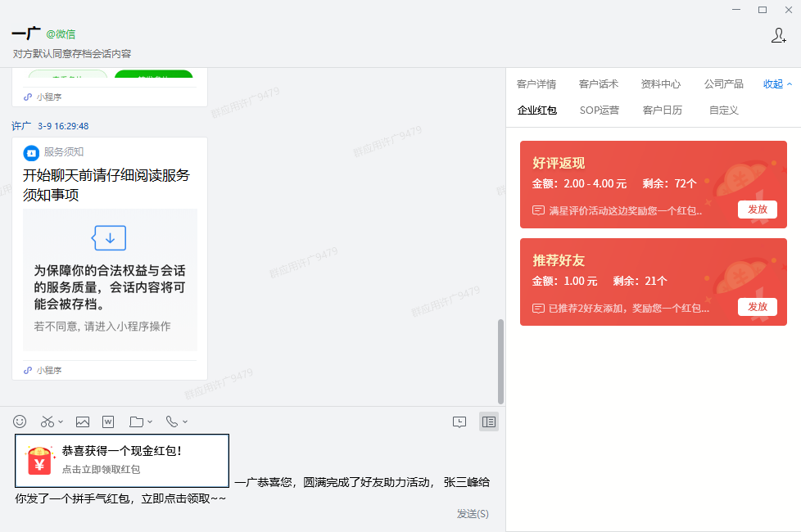This screenshot has width=801, height=532.
Task: Click the image send icon
Action: [x=83, y=422]
